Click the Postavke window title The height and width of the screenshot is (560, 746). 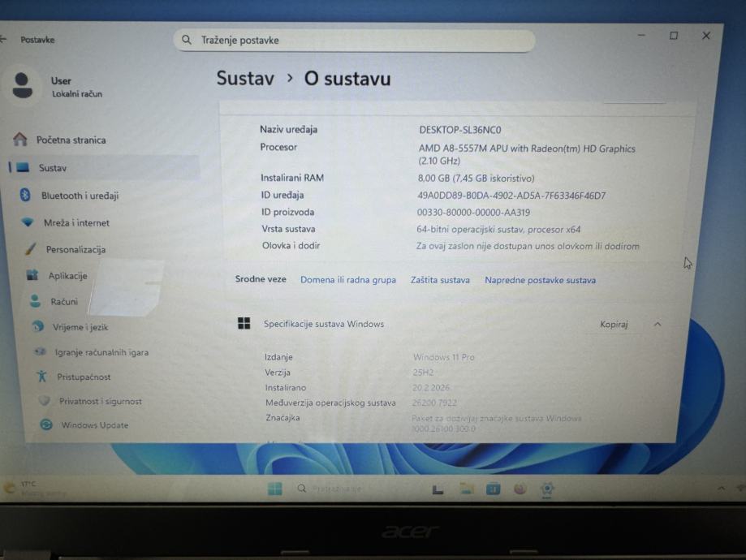tap(37, 40)
